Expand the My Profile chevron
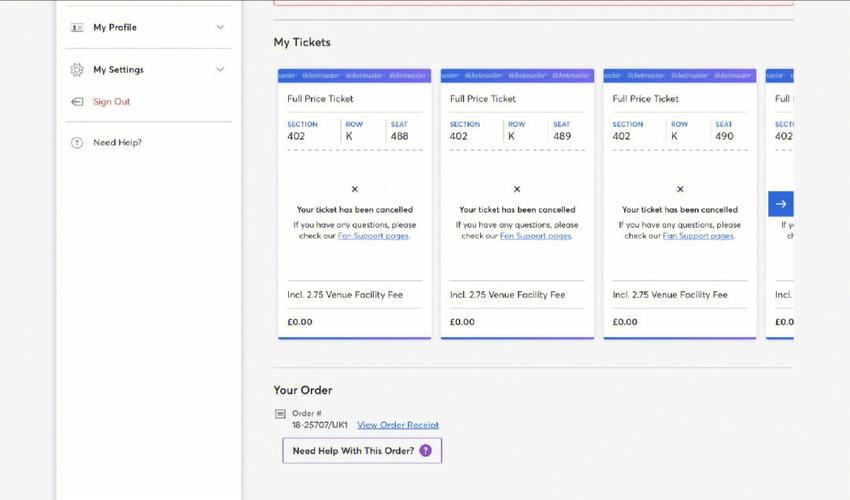 tap(220, 27)
